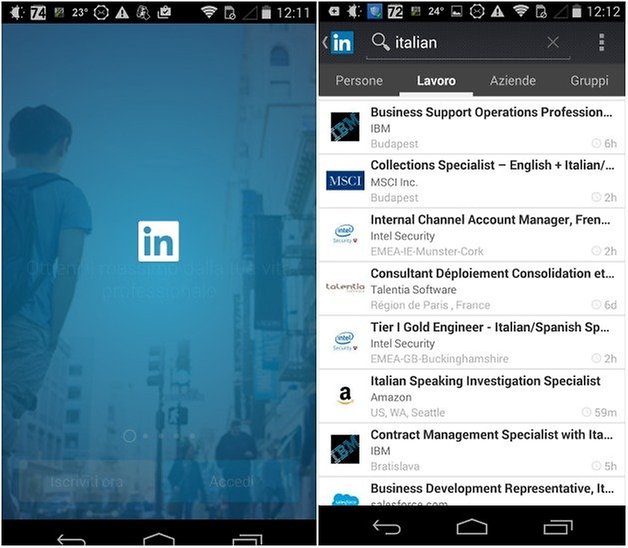Tap Android home button on left phone
628x548 pixels.
point(159,539)
